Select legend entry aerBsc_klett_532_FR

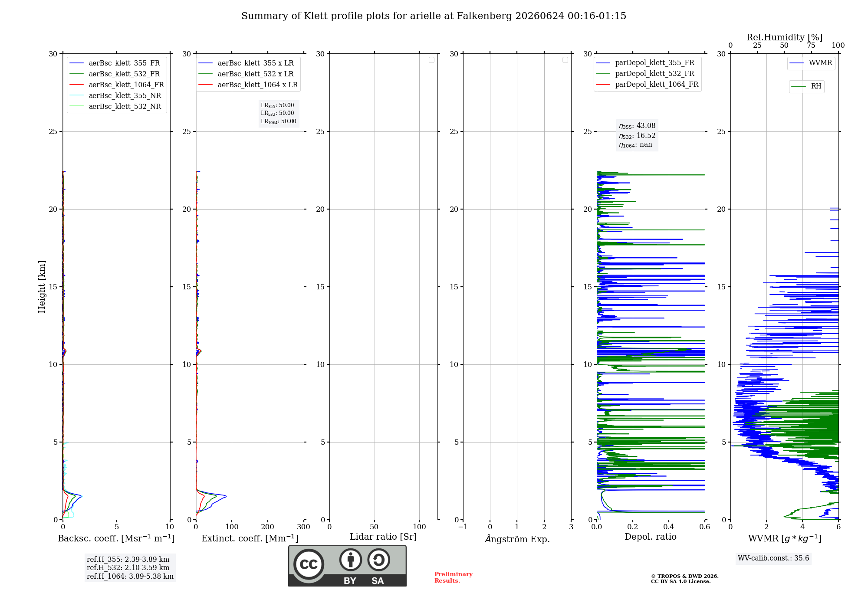116,74
